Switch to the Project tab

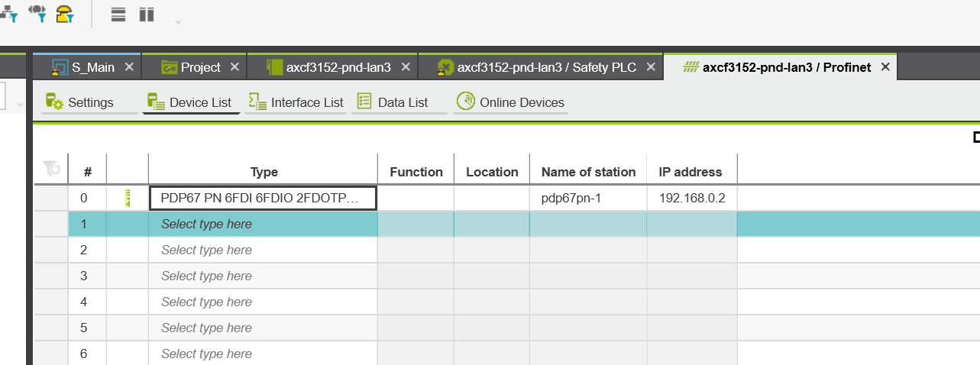[x=201, y=67]
